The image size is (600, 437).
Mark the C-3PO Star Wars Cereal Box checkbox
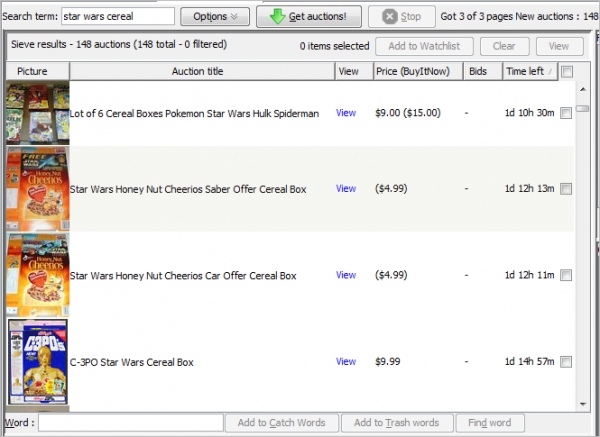point(567,362)
